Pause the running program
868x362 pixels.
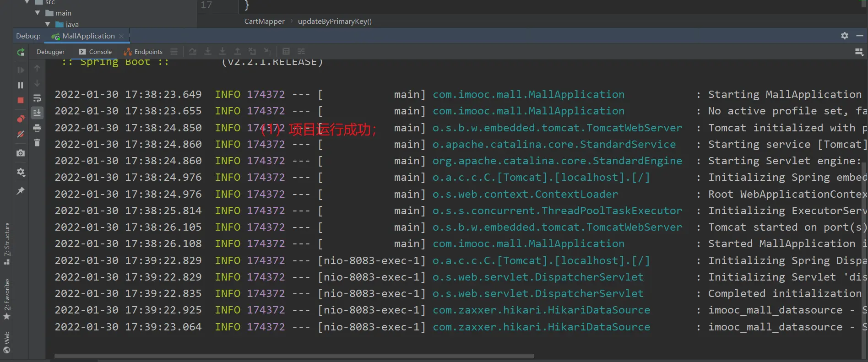click(x=21, y=85)
